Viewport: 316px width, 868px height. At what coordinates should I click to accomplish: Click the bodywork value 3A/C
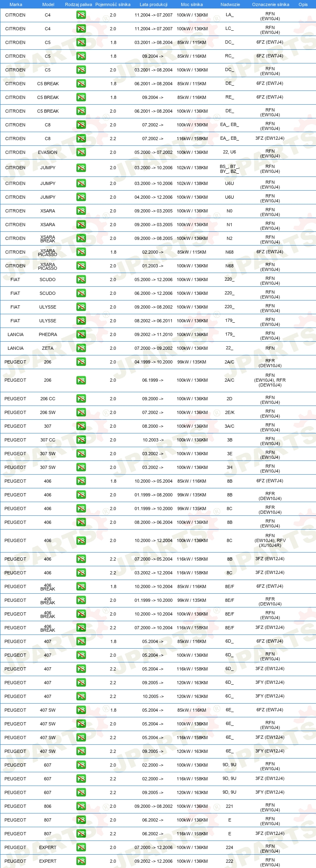230,426
